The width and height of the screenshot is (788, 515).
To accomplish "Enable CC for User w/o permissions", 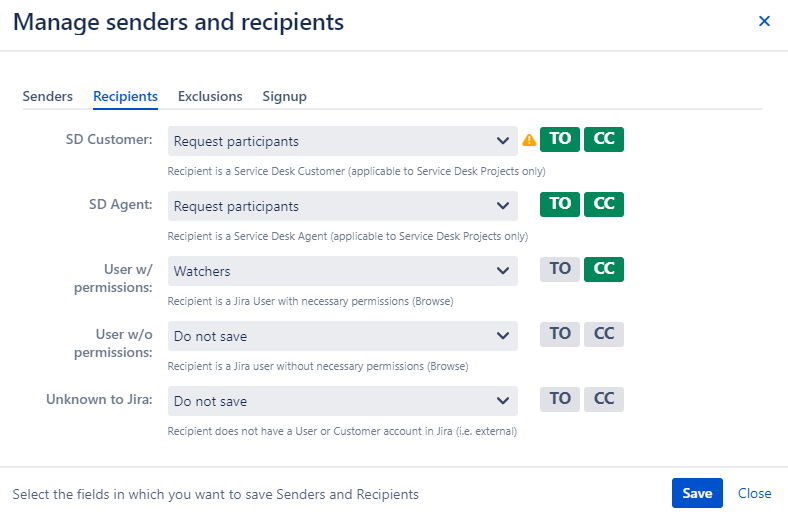I will (x=604, y=334).
